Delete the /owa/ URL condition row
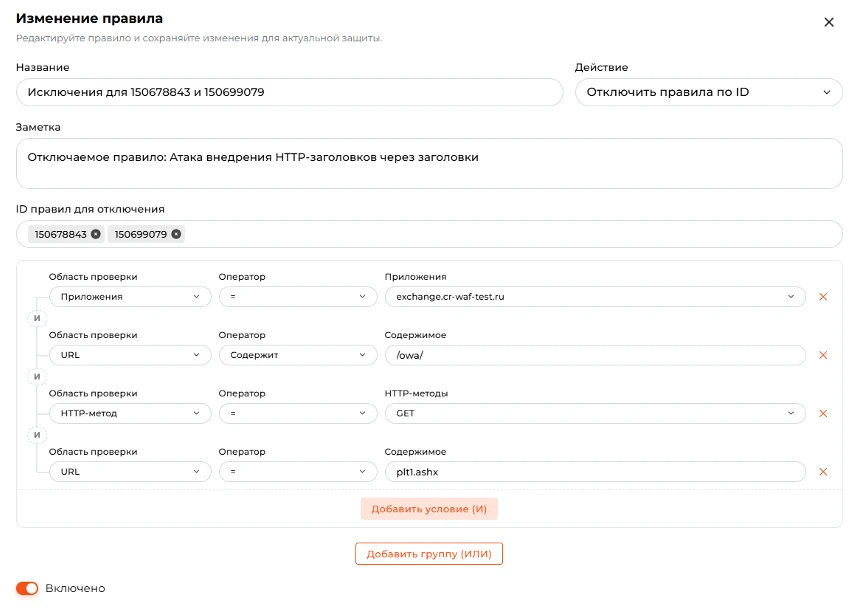This screenshot has height=612, width=864. click(x=823, y=355)
